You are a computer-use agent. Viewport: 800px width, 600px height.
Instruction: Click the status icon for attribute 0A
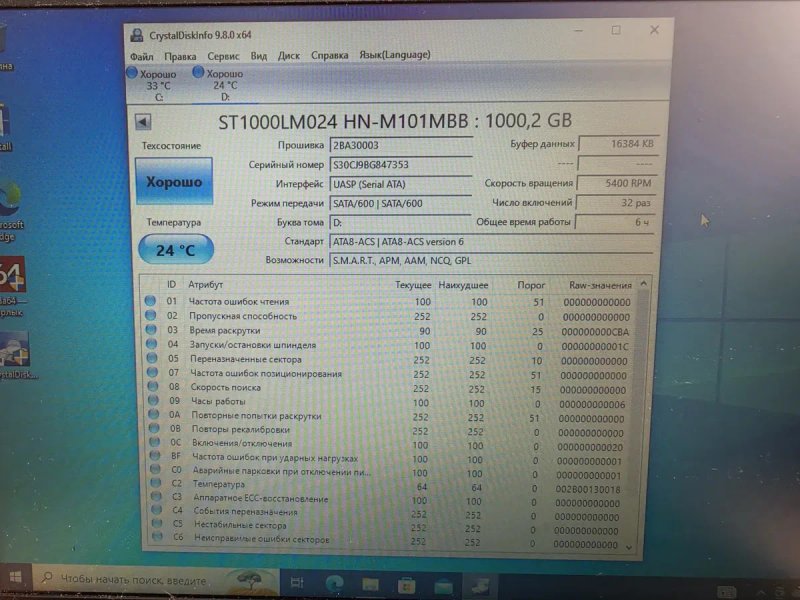[x=154, y=414]
